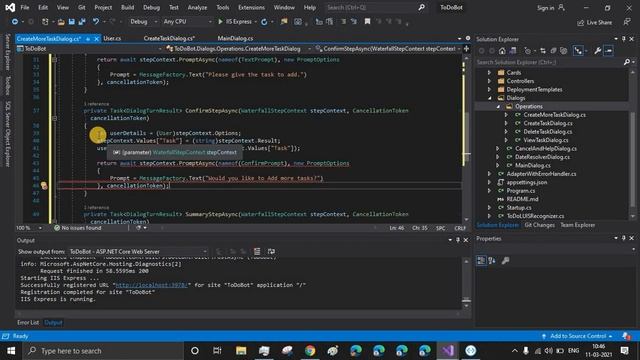
Task: Open Chrome from the Windows taskbar
Action: [x=310, y=351]
